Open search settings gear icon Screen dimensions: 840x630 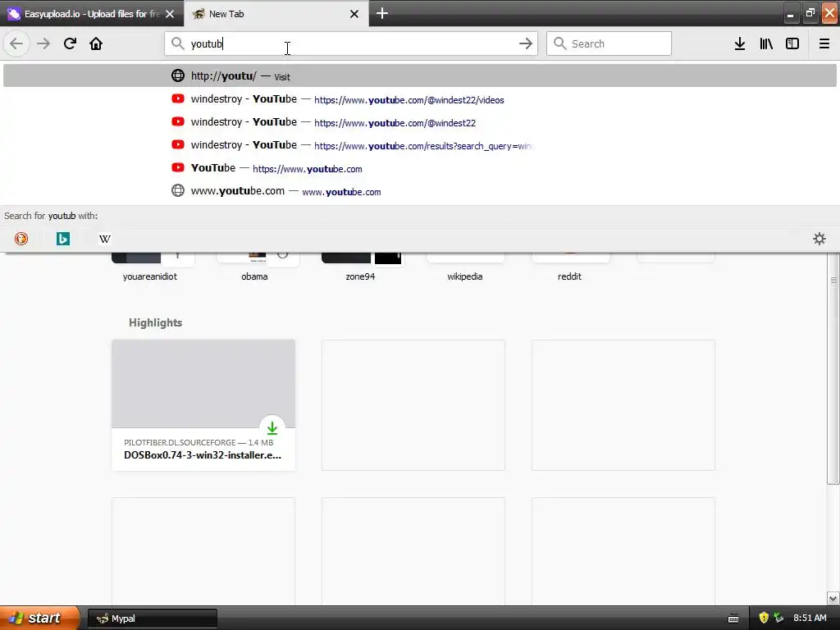(x=819, y=239)
